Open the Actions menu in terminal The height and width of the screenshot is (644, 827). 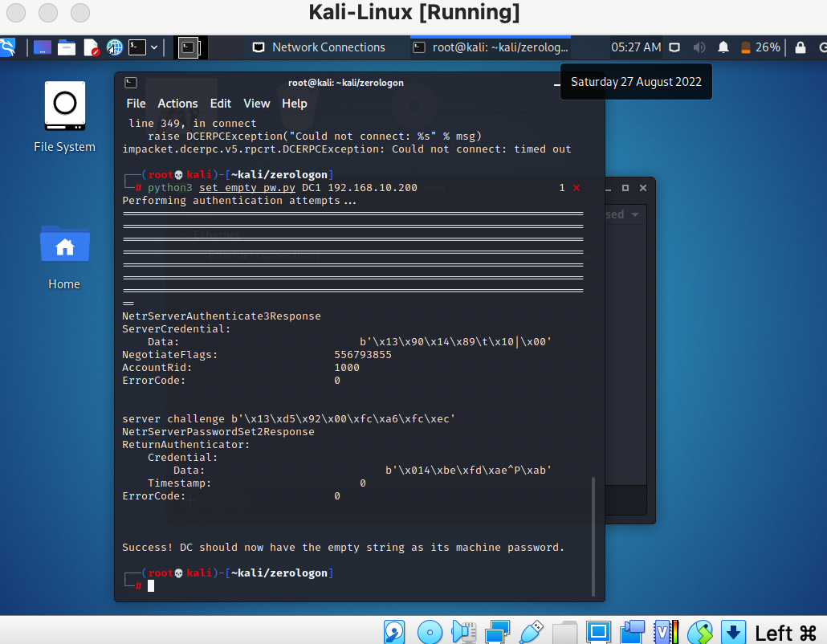coord(177,104)
